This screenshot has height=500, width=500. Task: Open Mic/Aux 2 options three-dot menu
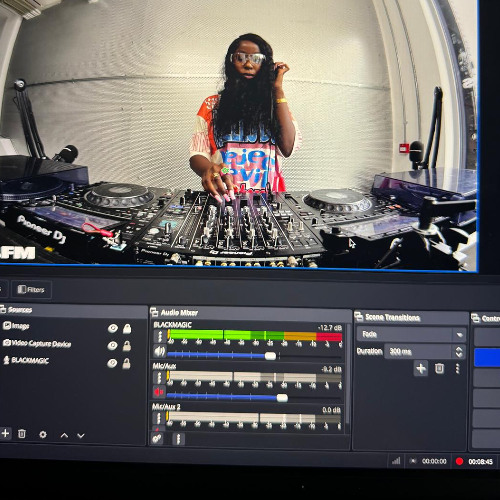[x=159, y=418]
